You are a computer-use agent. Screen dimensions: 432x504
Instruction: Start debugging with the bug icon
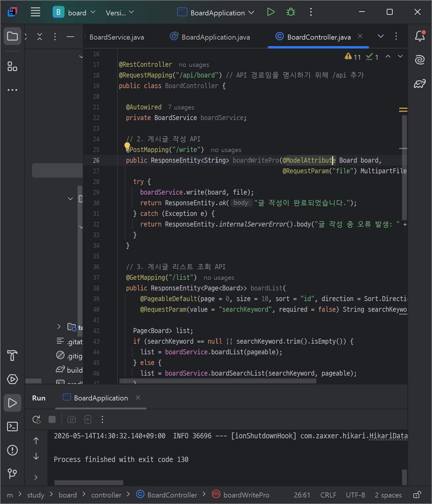point(291,12)
